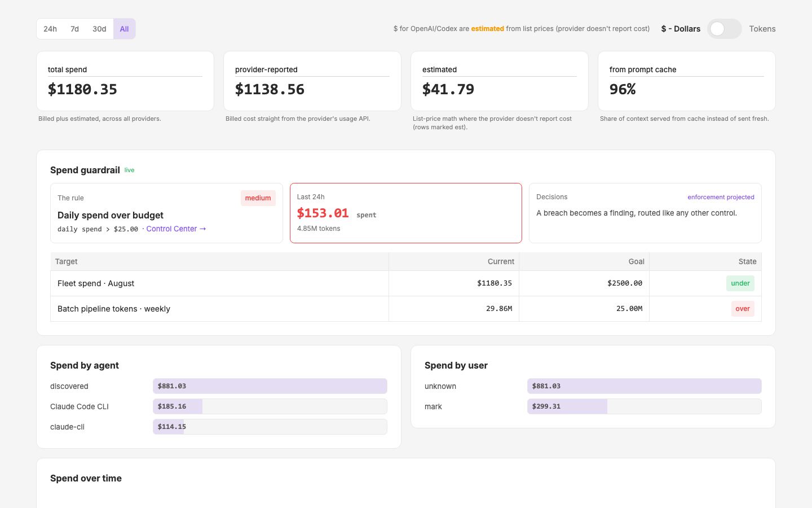Screen dimensions: 812x508
Task: Click the 29.86M current cell
Action: click(x=454, y=309)
